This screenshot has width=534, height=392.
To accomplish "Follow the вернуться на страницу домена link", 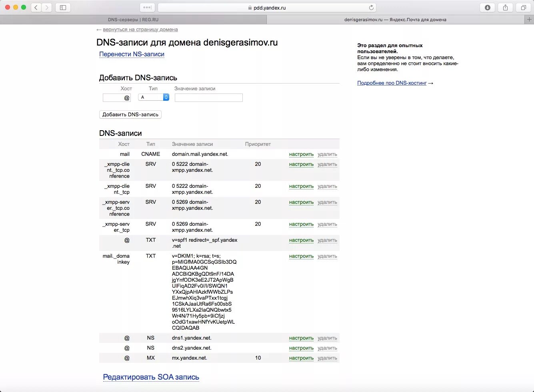I will pos(140,30).
